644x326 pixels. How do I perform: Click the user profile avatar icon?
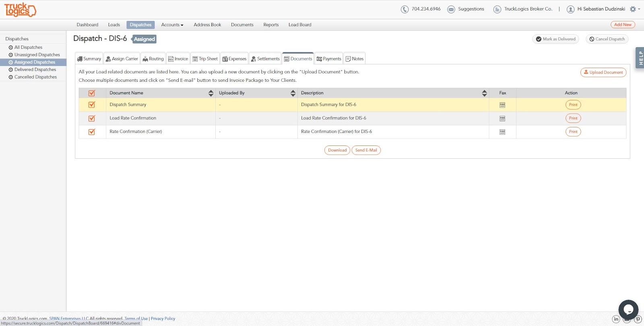(x=570, y=9)
